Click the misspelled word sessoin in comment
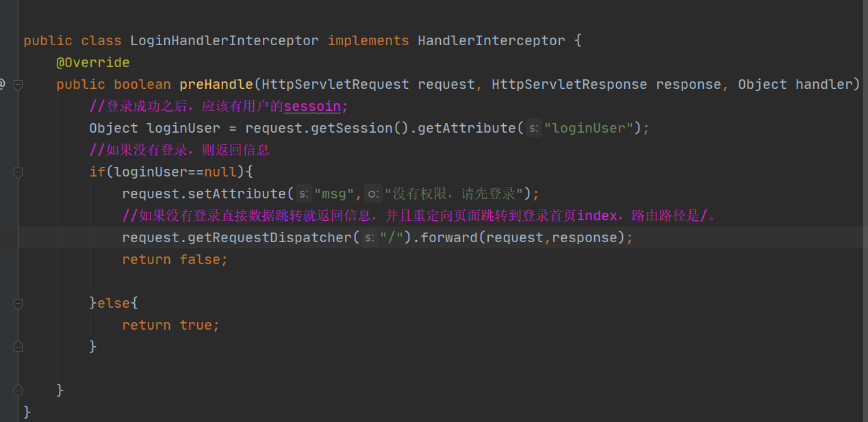This screenshot has width=868, height=422. click(312, 106)
